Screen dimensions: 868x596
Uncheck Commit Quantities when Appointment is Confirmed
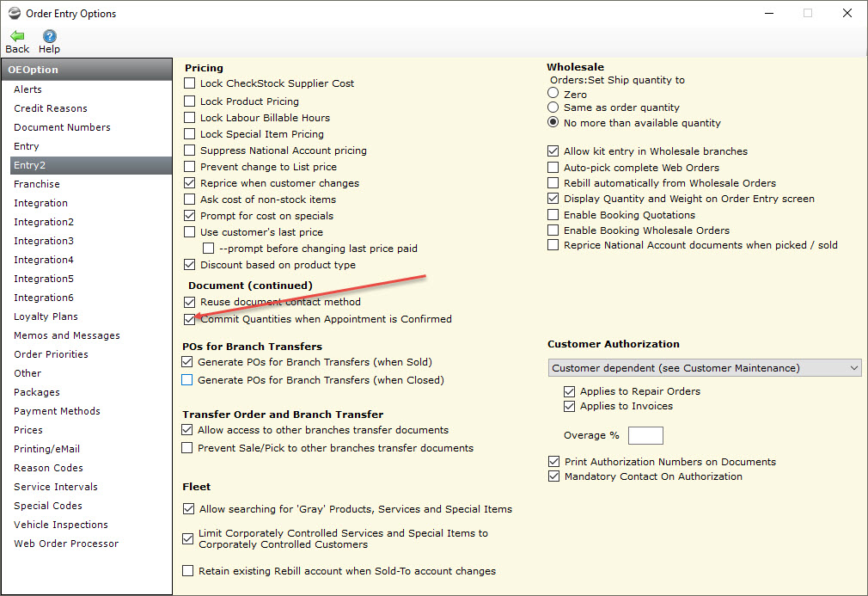[189, 319]
